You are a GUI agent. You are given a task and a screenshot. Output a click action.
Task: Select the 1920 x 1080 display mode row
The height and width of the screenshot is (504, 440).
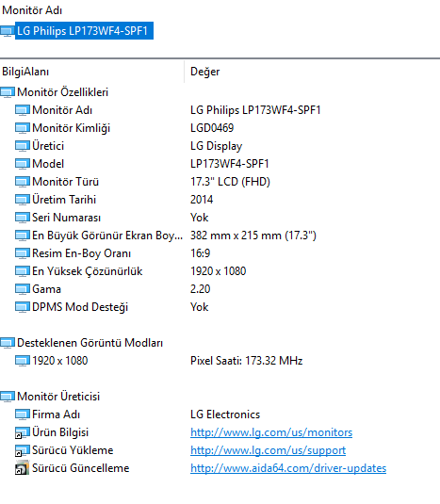pyautogui.click(x=220, y=361)
